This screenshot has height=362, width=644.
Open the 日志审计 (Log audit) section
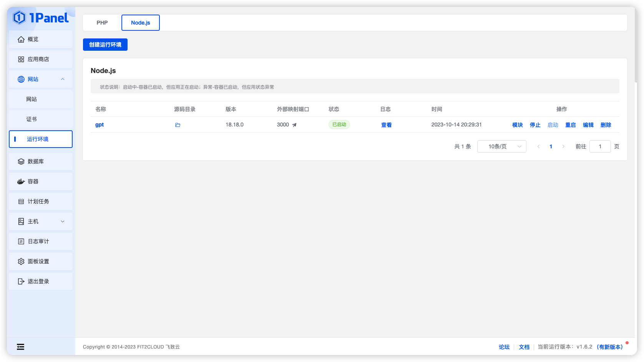[40, 241]
